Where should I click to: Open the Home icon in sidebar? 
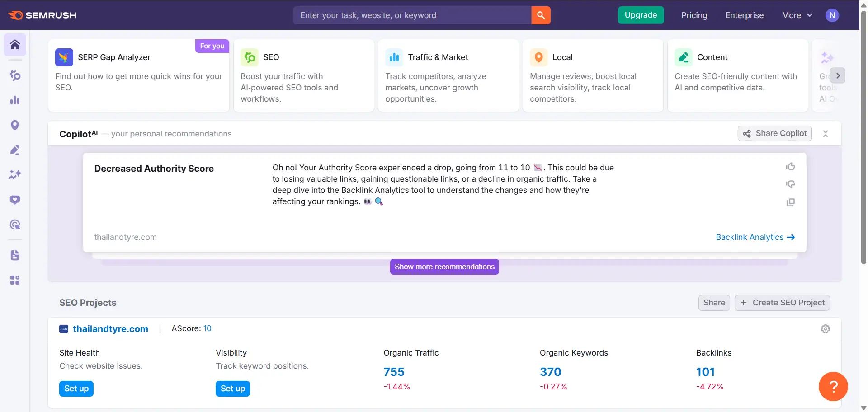coord(15,45)
